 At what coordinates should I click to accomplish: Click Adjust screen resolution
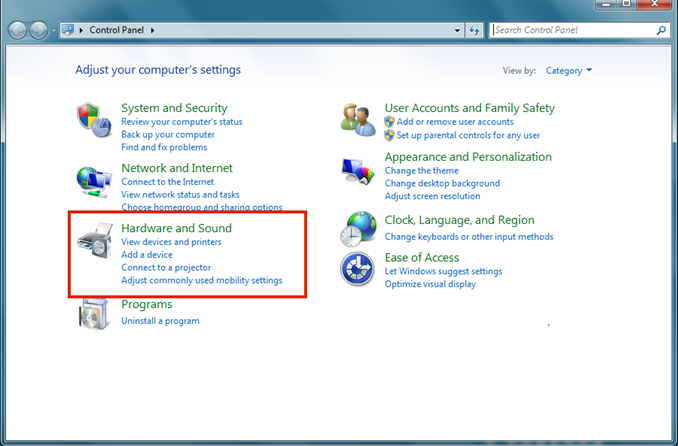coord(432,196)
